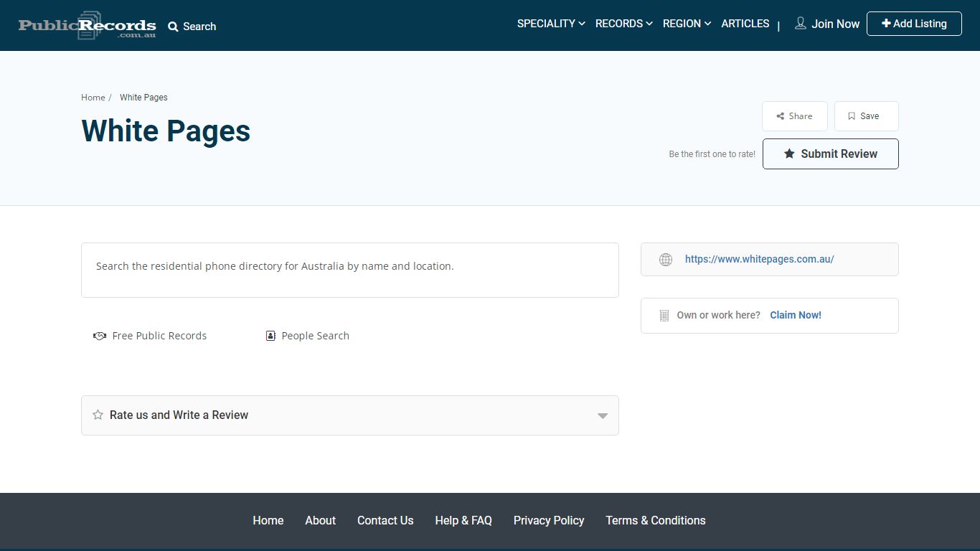The height and width of the screenshot is (551, 980).
Task: Click the share icon in Share button
Action: pyautogui.click(x=780, y=116)
